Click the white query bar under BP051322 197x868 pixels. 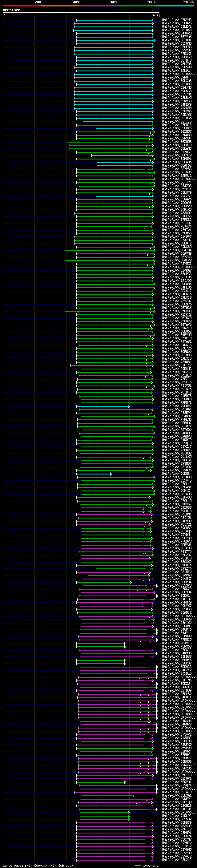(x=81, y=12)
